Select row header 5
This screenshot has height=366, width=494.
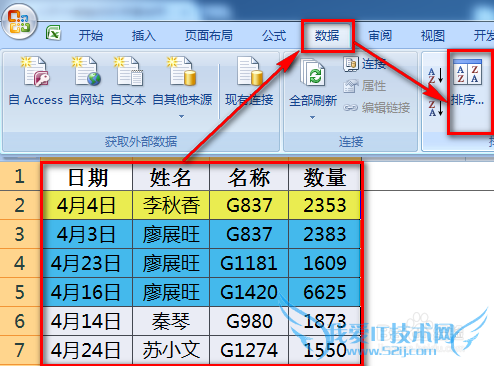tap(20, 292)
